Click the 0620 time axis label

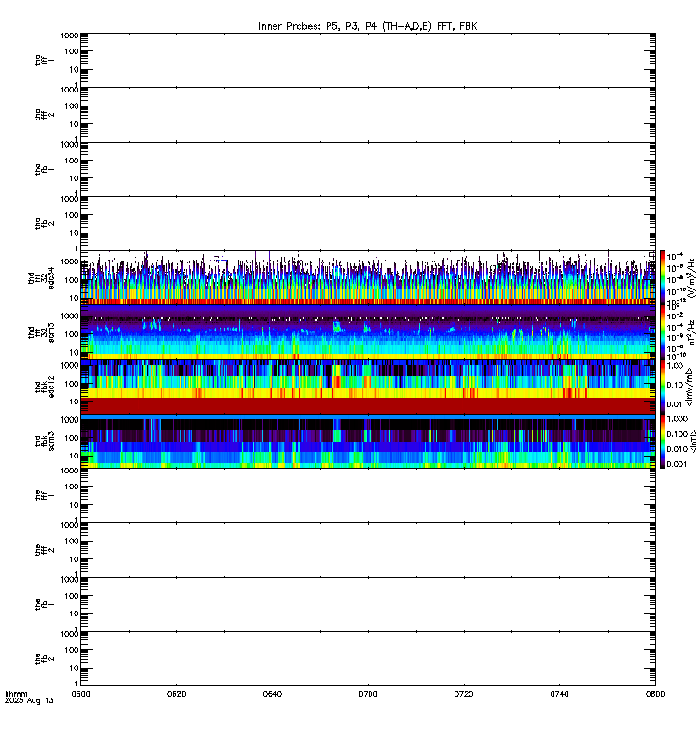[x=176, y=694]
